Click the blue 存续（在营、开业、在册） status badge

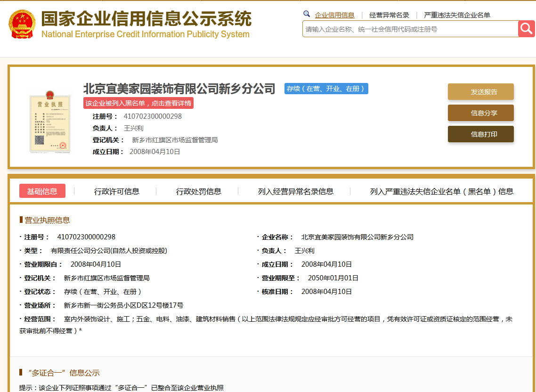(x=326, y=89)
